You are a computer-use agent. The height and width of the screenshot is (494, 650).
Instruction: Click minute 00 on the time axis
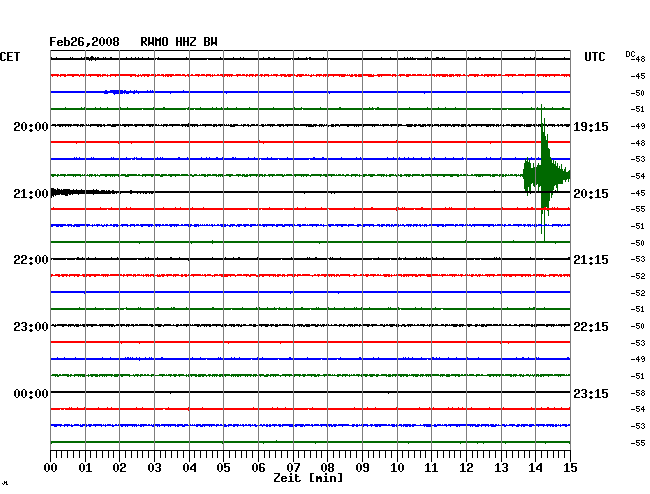point(51,468)
